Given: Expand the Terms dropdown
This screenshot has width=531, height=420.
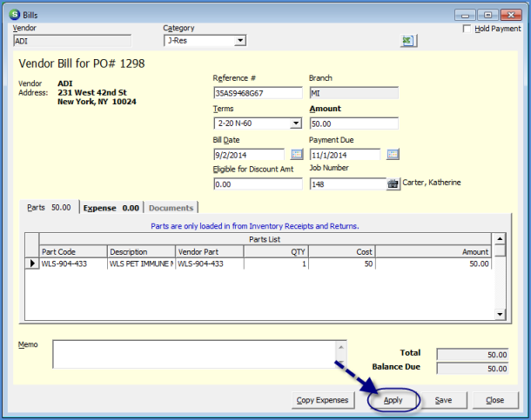Looking at the screenshot, I should click(296, 123).
